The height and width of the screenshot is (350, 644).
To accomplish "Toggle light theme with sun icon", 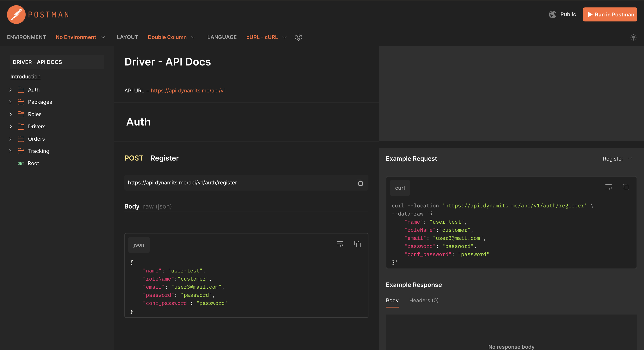I will tap(633, 37).
